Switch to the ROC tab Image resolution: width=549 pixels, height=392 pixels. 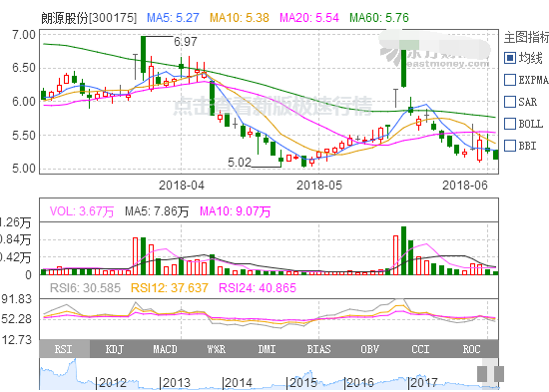(471, 349)
